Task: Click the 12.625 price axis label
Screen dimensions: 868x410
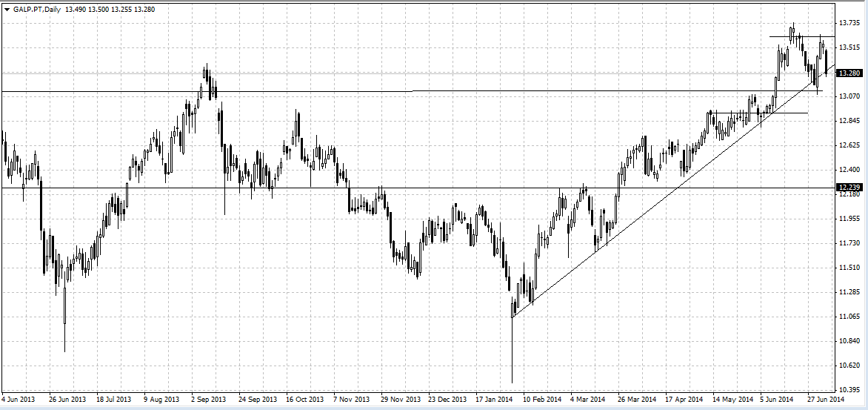Action: (849, 145)
